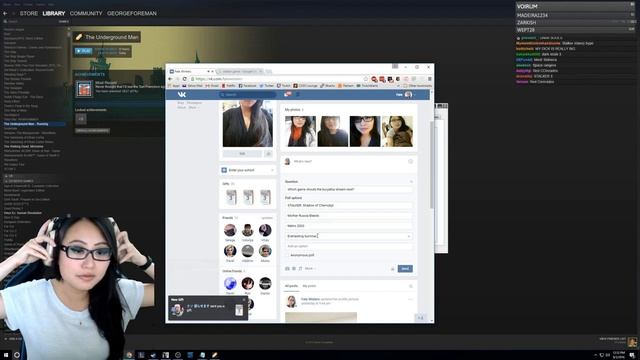Click browser back arrow button
This screenshot has width=640, height=360.
coord(171,79)
